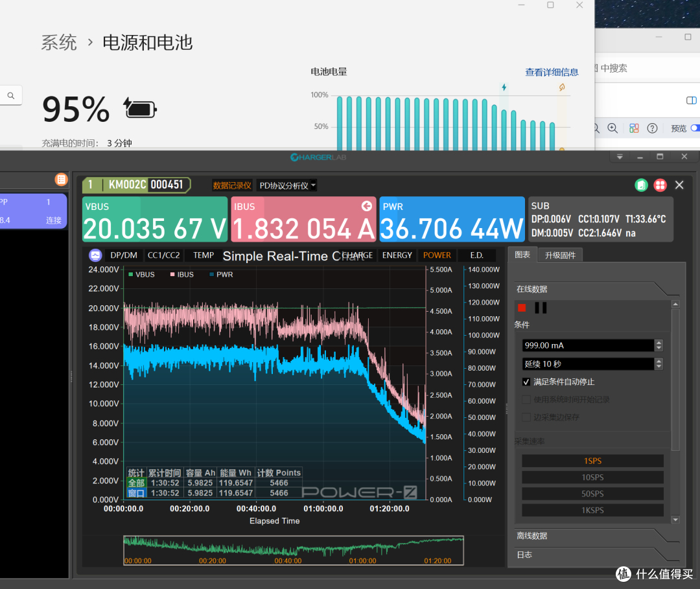Click the 999.00 mA condition field

pyautogui.click(x=588, y=345)
